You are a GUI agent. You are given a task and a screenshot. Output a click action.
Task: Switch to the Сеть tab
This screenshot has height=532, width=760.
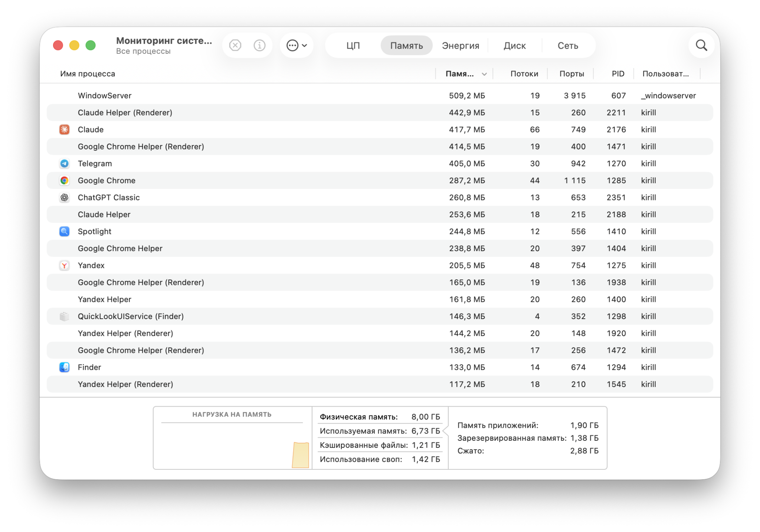coord(568,46)
